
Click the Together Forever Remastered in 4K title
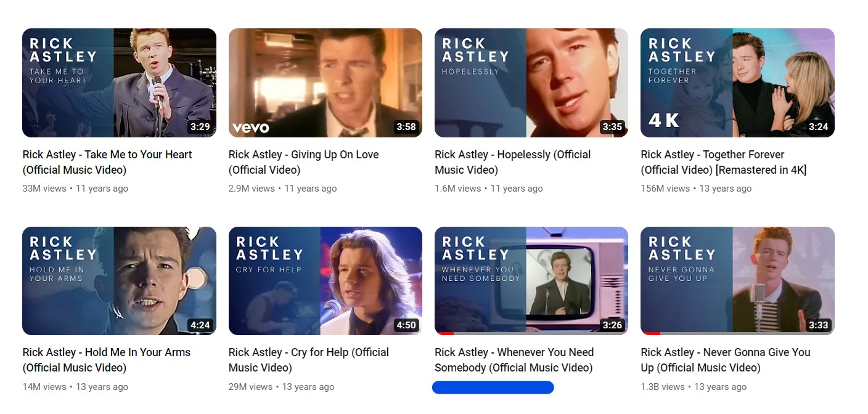pos(724,162)
